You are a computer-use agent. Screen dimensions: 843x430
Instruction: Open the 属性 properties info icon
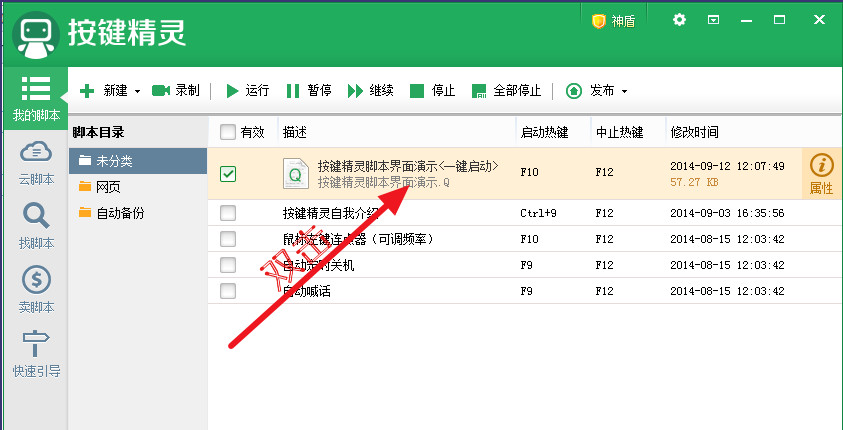click(821, 174)
